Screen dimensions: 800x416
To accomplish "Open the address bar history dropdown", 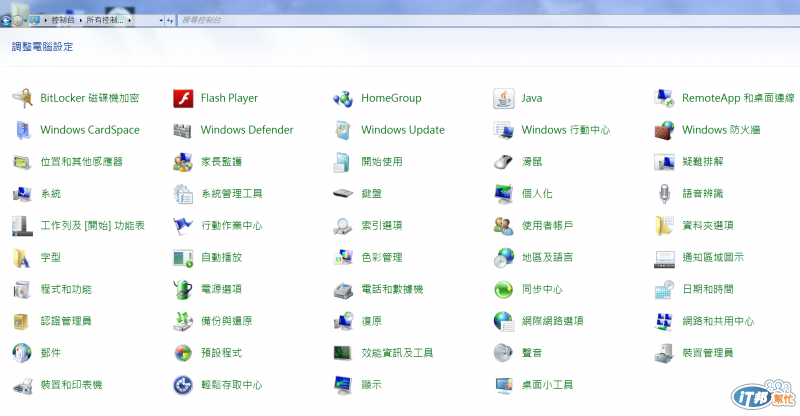I will [x=161, y=20].
